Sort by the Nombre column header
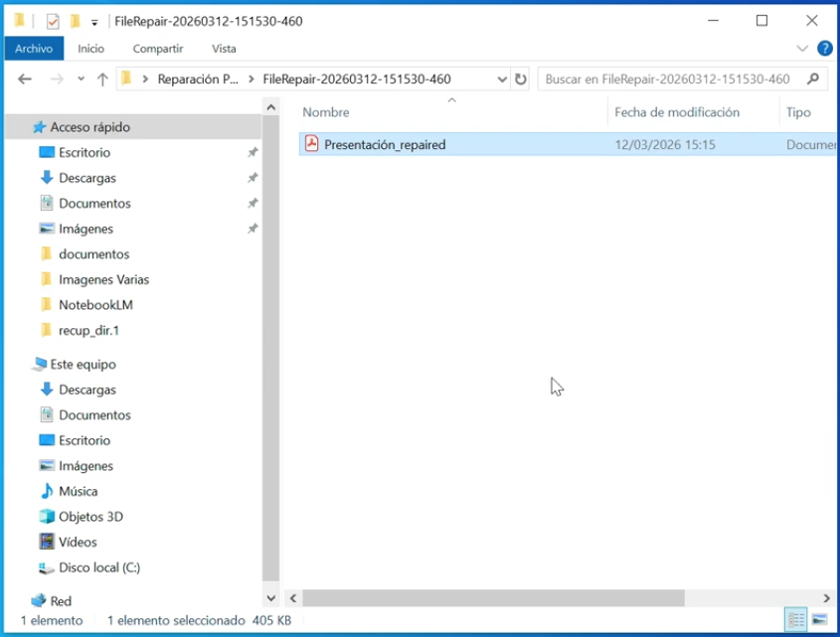 tap(326, 112)
